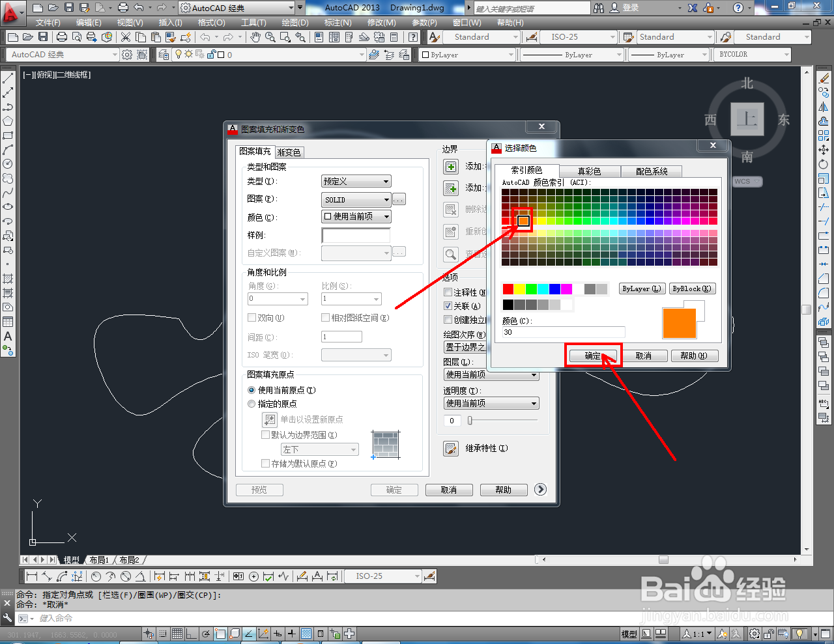Toggle Ortho mode in status bar

(x=192, y=634)
